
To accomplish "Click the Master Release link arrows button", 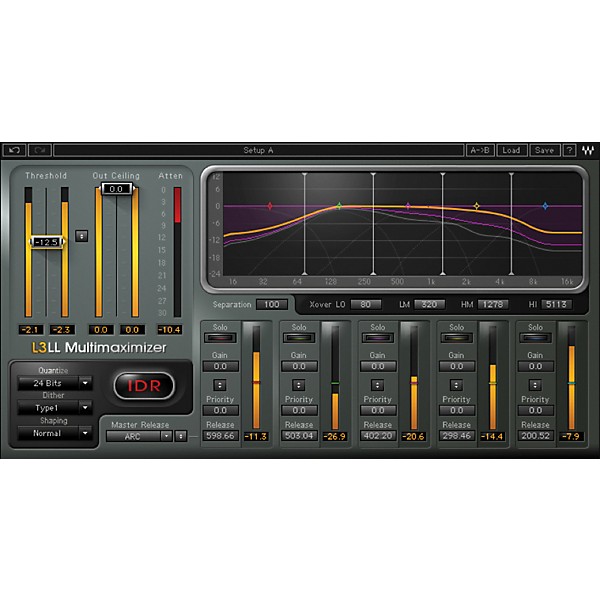I will (x=181, y=436).
